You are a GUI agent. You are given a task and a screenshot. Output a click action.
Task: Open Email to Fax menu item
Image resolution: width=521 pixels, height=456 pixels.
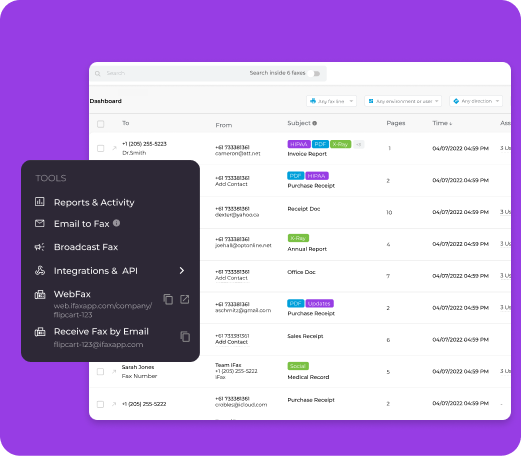[x=82, y=224]
